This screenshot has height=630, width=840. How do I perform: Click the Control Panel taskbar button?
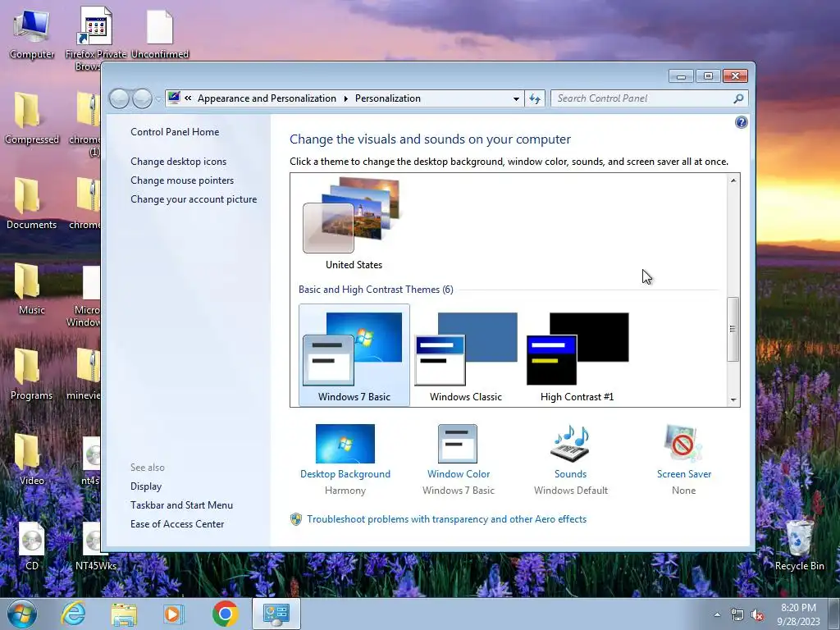click(276, 614)
